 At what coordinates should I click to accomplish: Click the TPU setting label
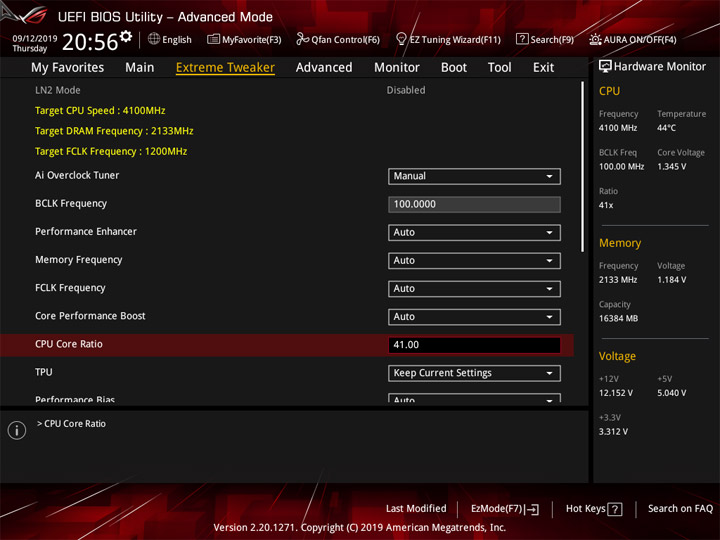[44, 372]
